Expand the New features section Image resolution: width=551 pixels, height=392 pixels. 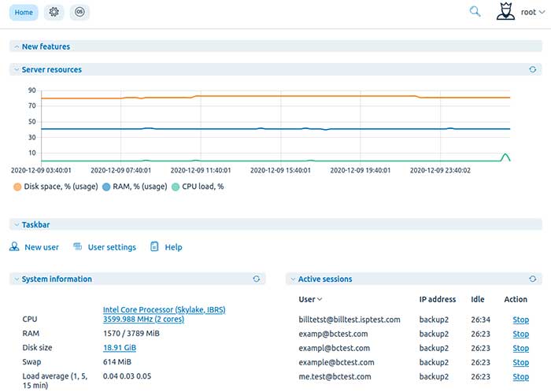(46, 47)
